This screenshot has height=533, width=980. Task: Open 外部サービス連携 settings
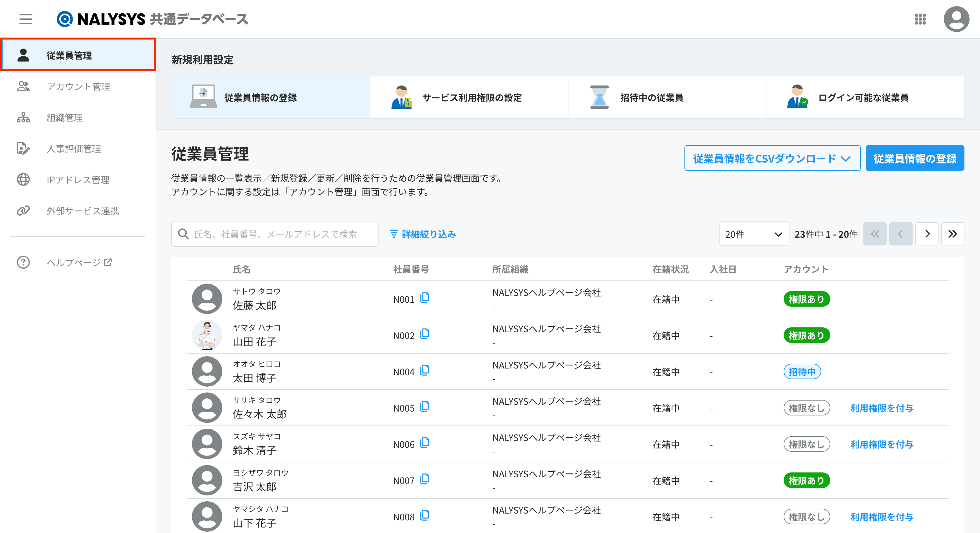(x=83, y=211)
